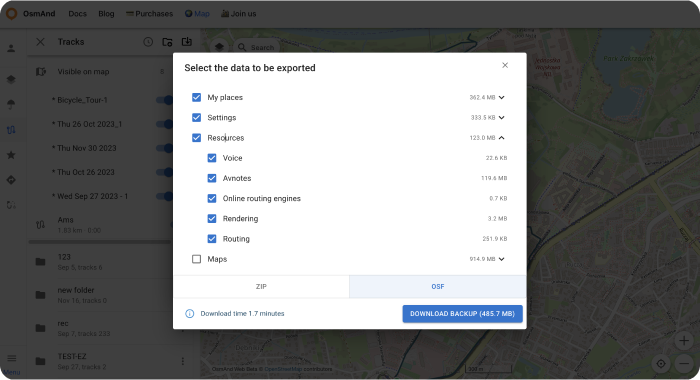The width and height of the screenshot is (700, 380).
Task: Click the OsmAnd logo
Action: (x=12, y=13)
